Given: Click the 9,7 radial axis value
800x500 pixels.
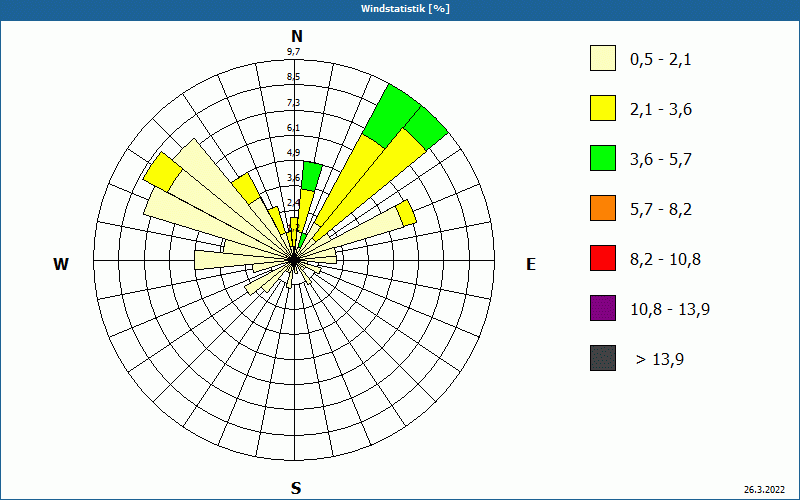Looking at the screenshot, I should (x=293, y=52).
